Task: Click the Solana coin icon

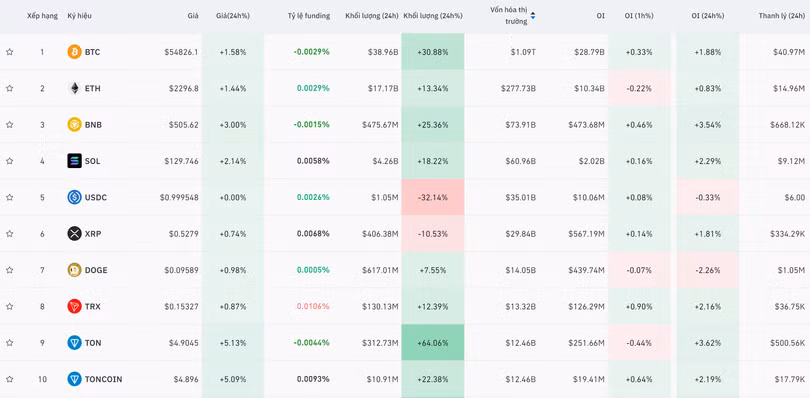Action: pyautogui.click(x=74, y=161)
